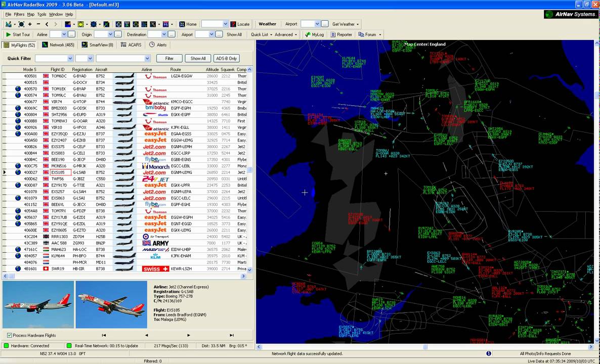Viewport: 600px width, 364px height.
Task: Switch to the Network (465) tab
Action: tap(58, 44)
